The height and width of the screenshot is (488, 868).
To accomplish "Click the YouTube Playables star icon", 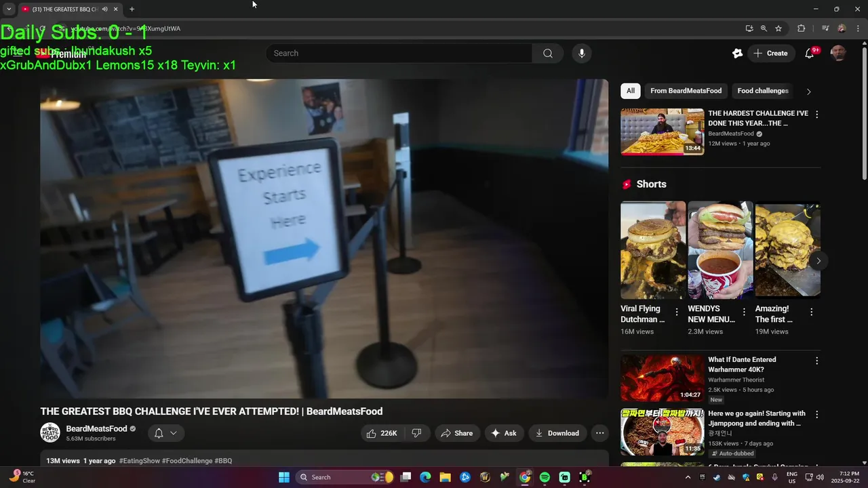I will click(x=737, y=54).
